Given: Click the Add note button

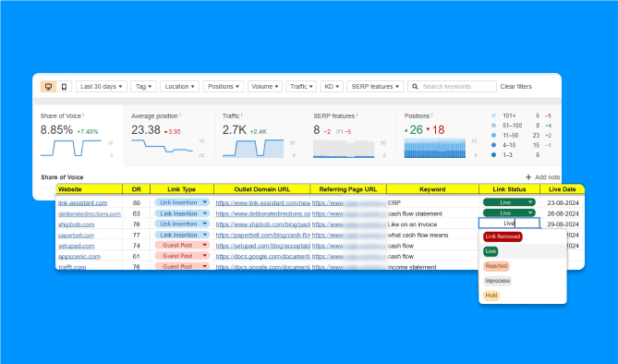Looking at the screenshot, I should click(x=542, y=177).
